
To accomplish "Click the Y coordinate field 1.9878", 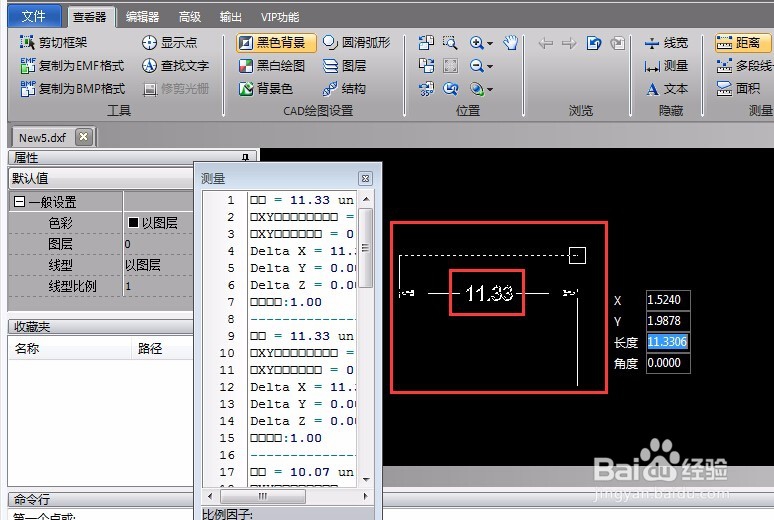I will pyautogui.click(x=668, y=321).
